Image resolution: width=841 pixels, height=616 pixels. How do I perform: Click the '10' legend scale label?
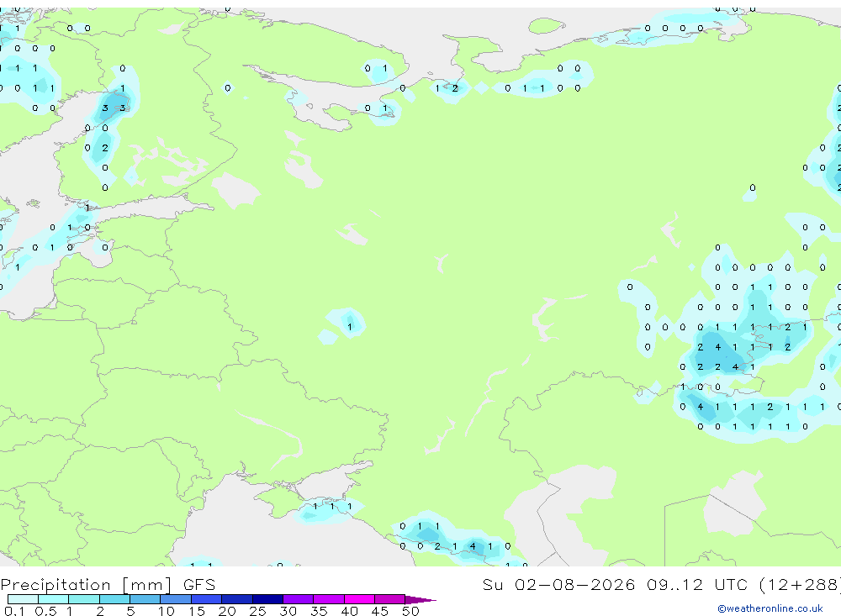(167, 611)
